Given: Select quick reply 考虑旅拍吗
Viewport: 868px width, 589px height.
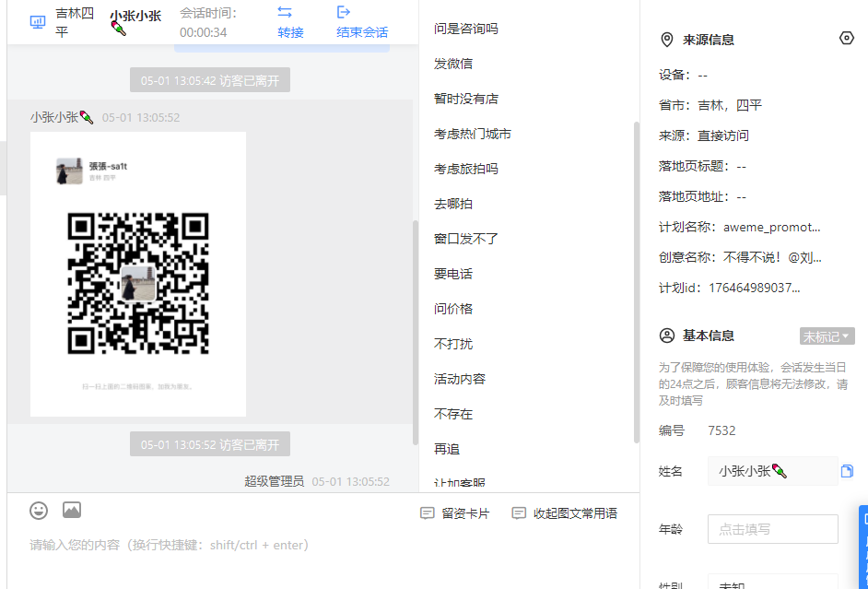Looking at the screenshot, I should [x=466, y=169].
